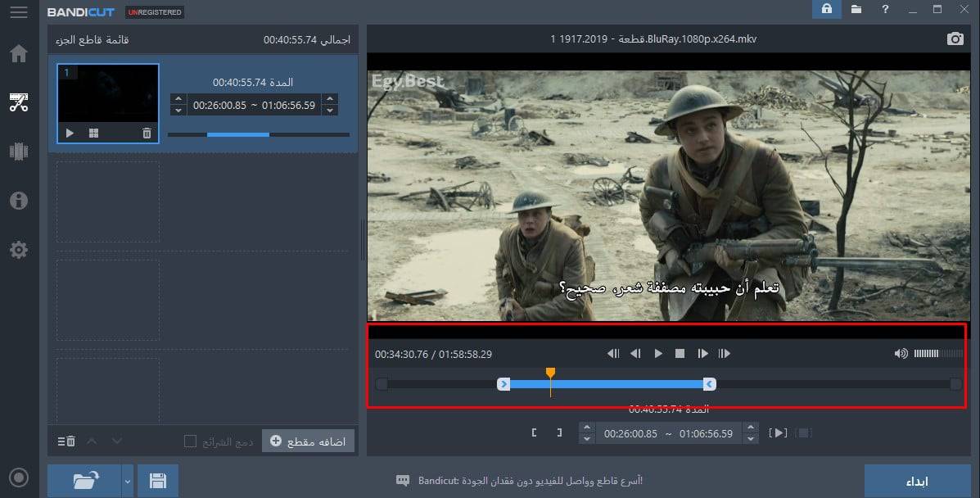Increase segment 1 start time
Viewport: 980px width, 498px height.
pyautogui.click(x=178, y=99)
